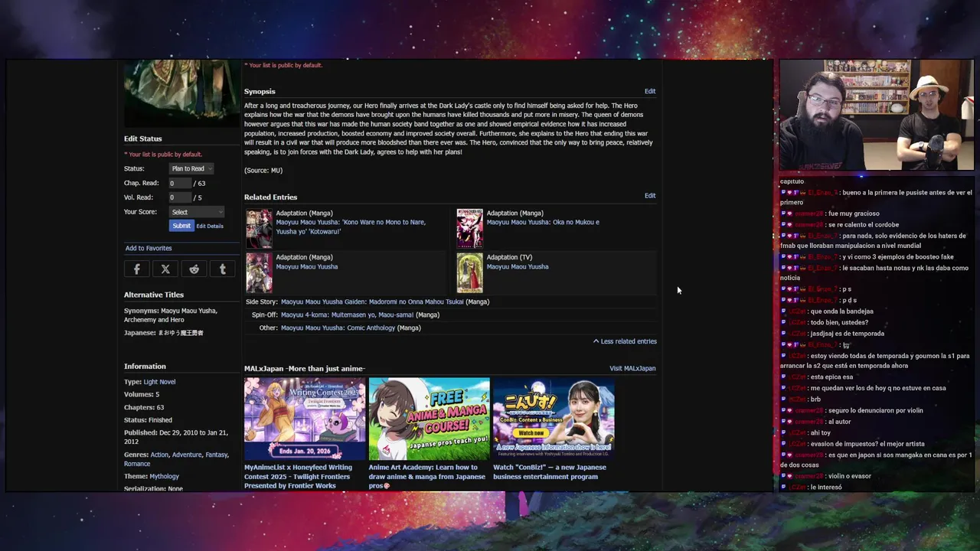Select the Action genre link
This screenshot has width=980, height=551.
coord(159,455)
